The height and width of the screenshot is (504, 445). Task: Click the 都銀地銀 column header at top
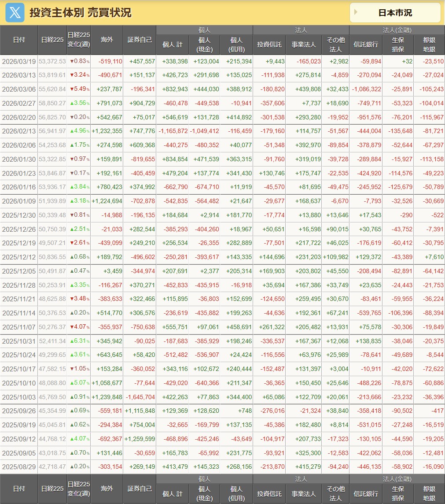pyautogui.click(x=429, y=44)
